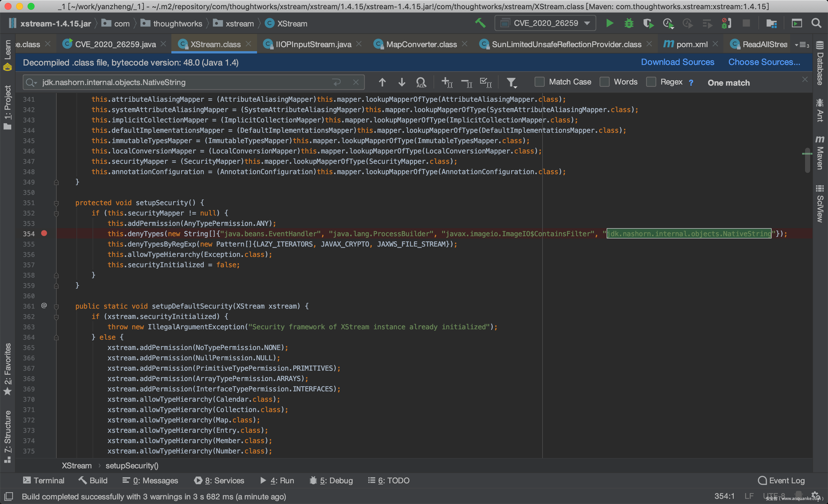828x504 pixels.
Task: Click Choose Sources link
Action: (764, 62)
